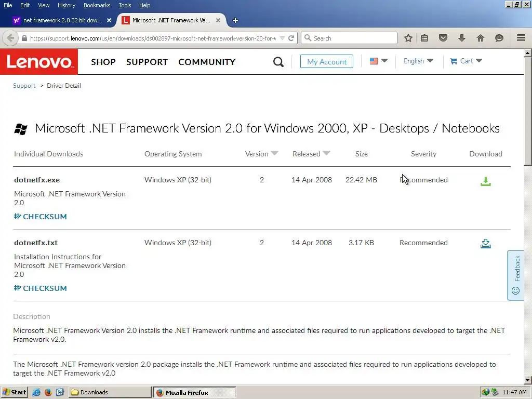
Task: Go back to previous page
Action: tap(10, 38)
